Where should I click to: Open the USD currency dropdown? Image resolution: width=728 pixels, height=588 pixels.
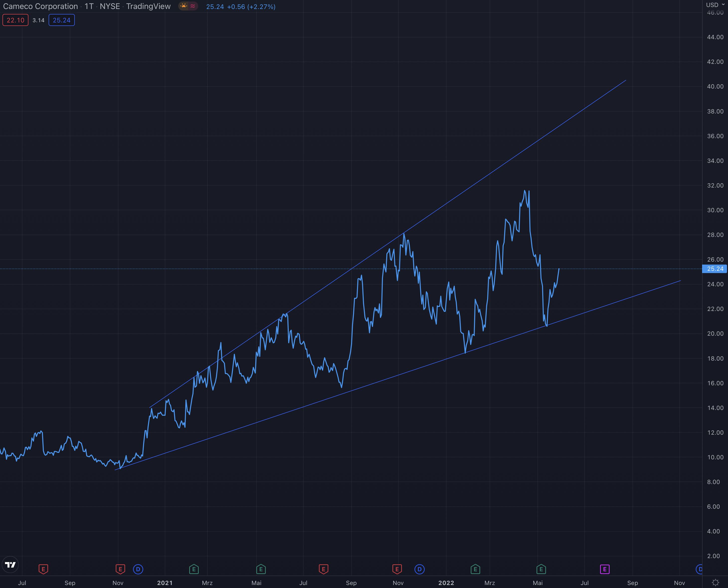(x=715, y=5)
